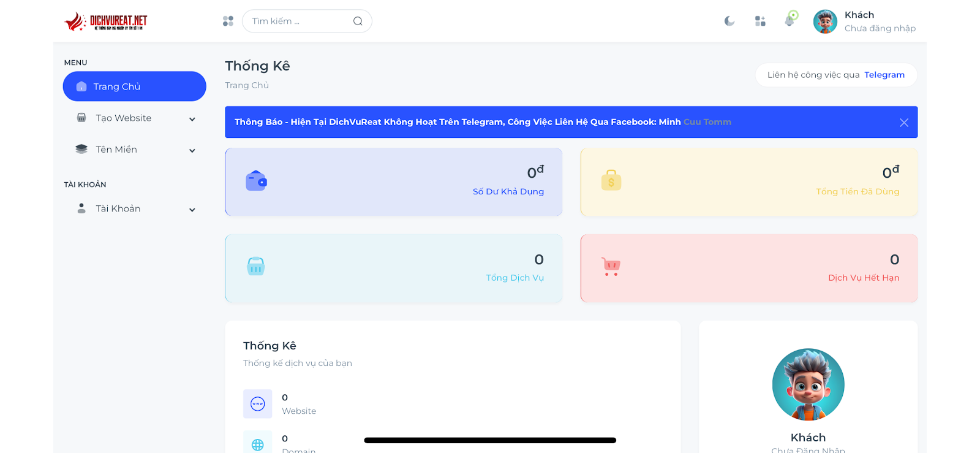The height and width of the screenshot is (453, 980).
Task: Click the basket icon for Tổng Dịch Vụ
Action: click(x=256, y=266)
